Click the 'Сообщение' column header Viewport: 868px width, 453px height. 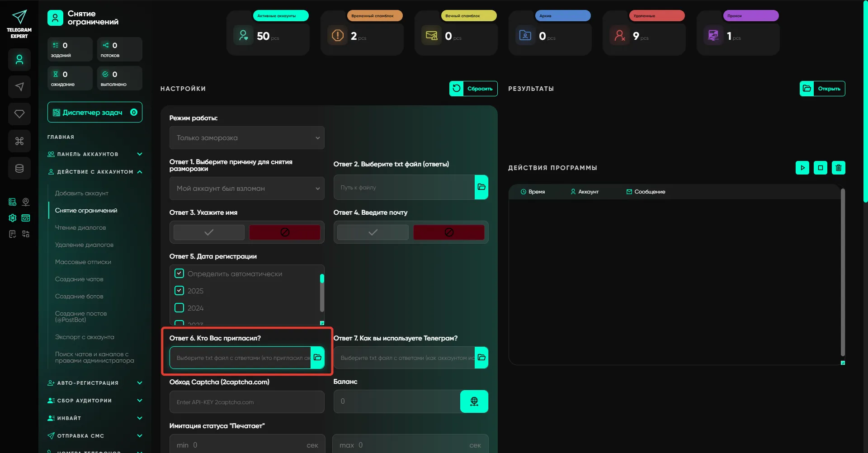click(x=646, y=192)
